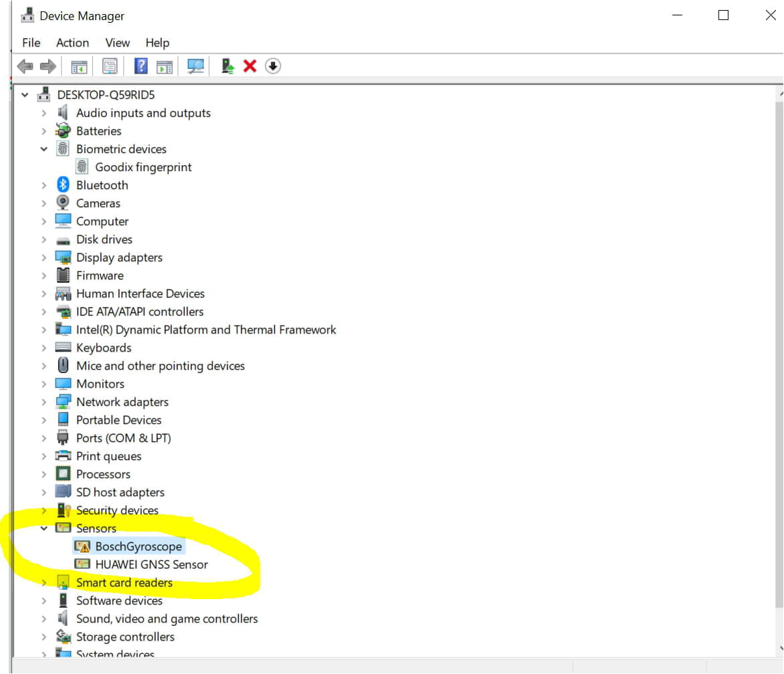The height and width of the screenshot is (674, 784).
Task: Select the Portable Devices category
Action: (x=119, y=420)
